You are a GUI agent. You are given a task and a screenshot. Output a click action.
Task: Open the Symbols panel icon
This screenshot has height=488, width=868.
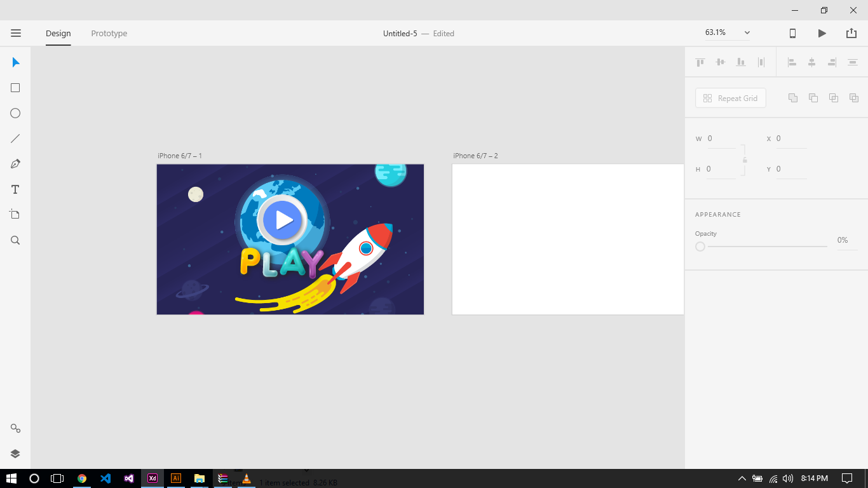pyautogui.click(x=15, y=428)
